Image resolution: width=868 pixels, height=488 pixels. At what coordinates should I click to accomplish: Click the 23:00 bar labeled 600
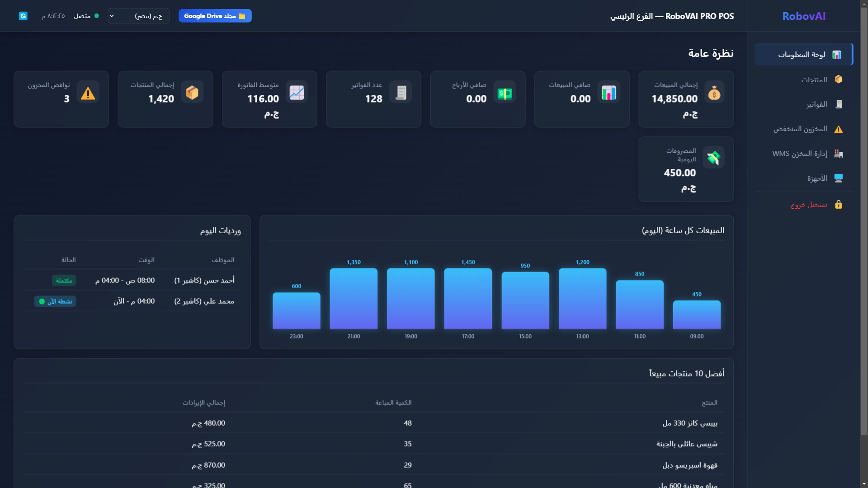coord(297,311)
